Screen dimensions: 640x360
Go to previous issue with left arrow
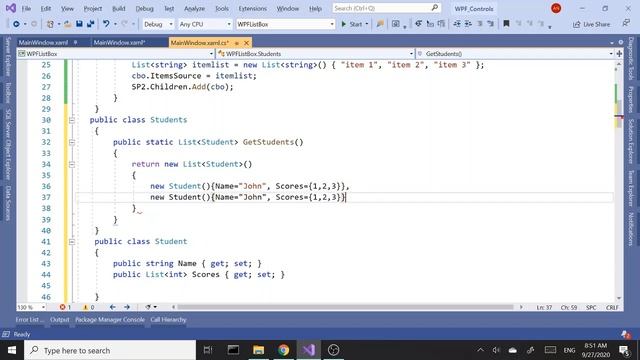(x=113, y=307)
